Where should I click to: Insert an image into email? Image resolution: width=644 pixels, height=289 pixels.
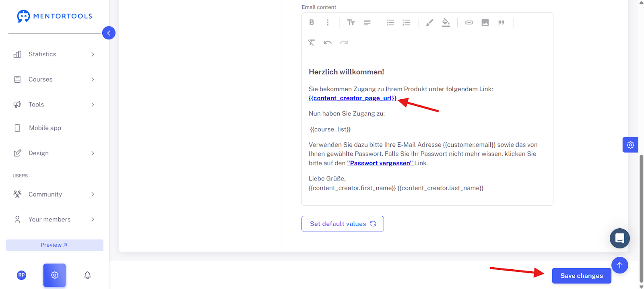[485, 23]
